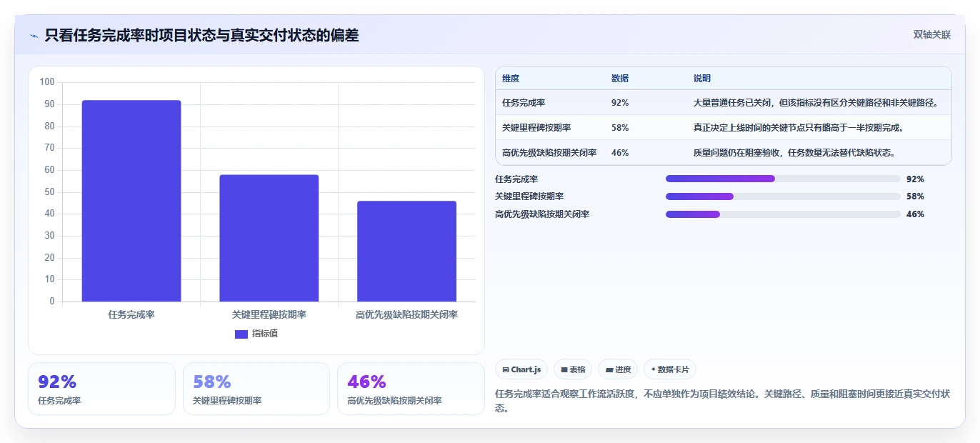
Task: Click the 双轴关联 label in header
Action: pyautogui.click(x=932, y=34)
